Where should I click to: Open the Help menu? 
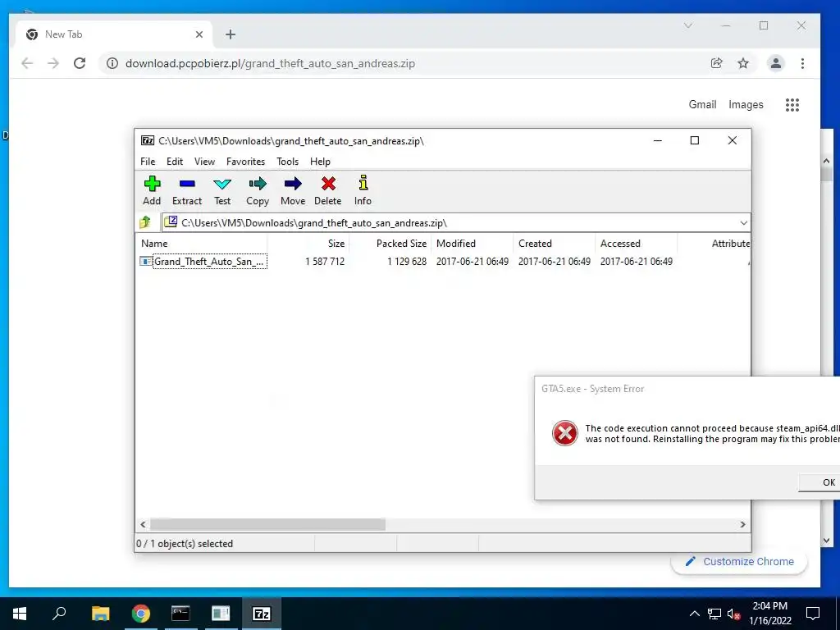320,162
